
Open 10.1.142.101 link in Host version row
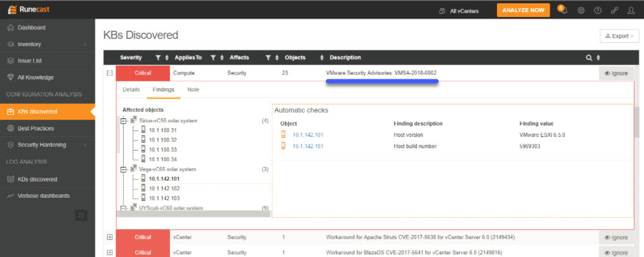(x=308, y=135)
